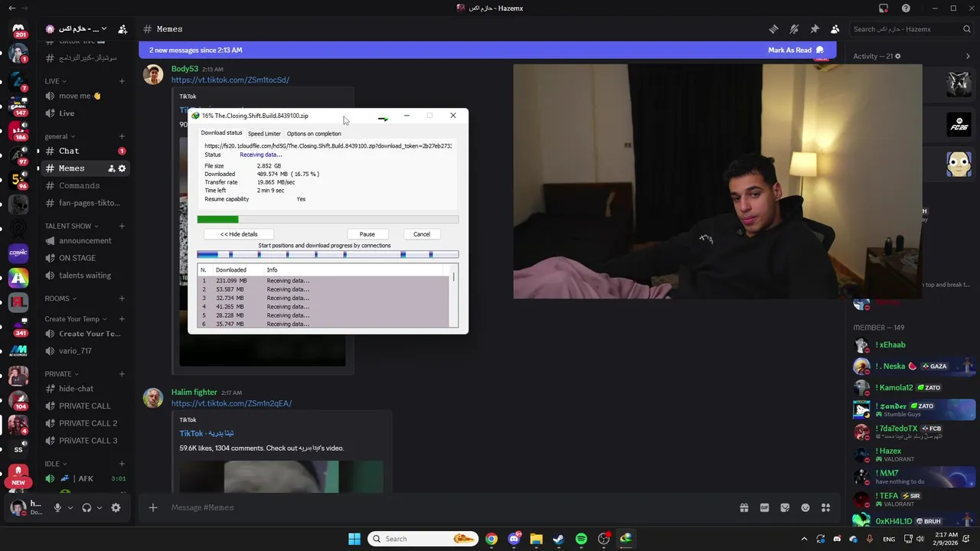Add channel to LIVE category plus icon
This screenshot has height=551, width=980.
122,81
